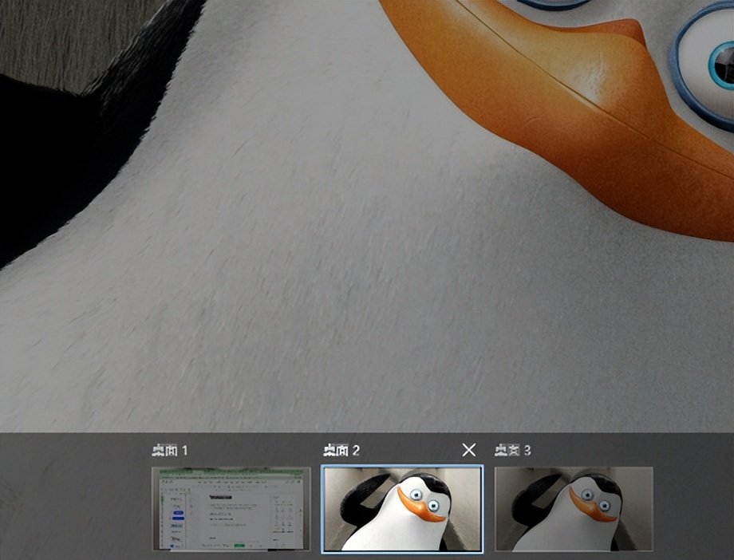734x560 pixels.
Task: Click the gray wood background at top-left
Action: [48, 32]
